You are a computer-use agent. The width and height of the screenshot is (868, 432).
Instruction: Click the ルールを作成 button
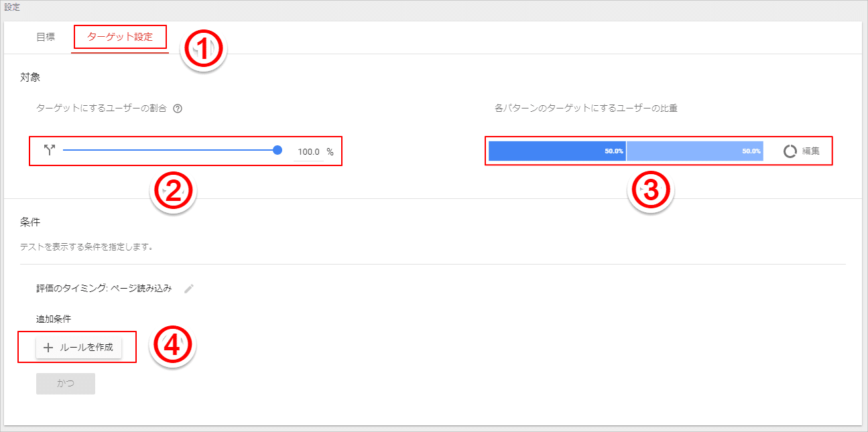(78, 348)
